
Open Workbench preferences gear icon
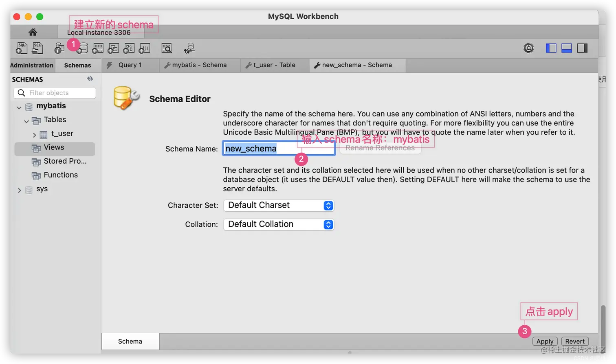528,48
